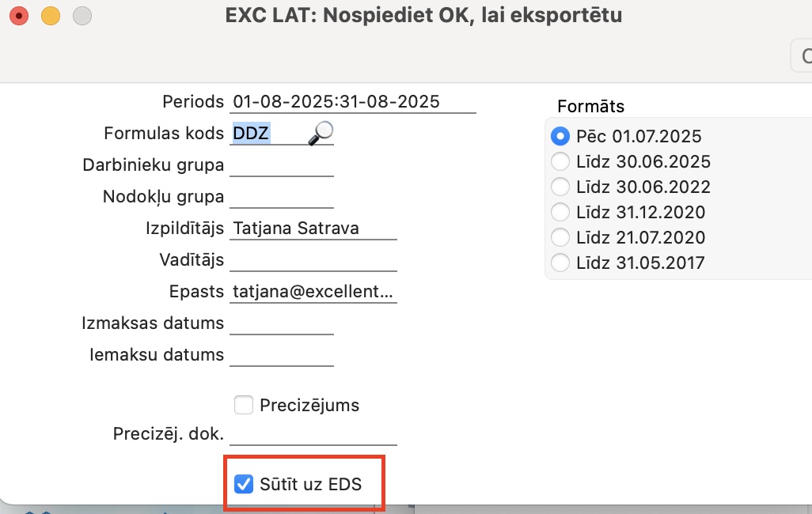Select format Pēc 01.07.2025
Screen dimensions: 812x514
pos(560,136)
